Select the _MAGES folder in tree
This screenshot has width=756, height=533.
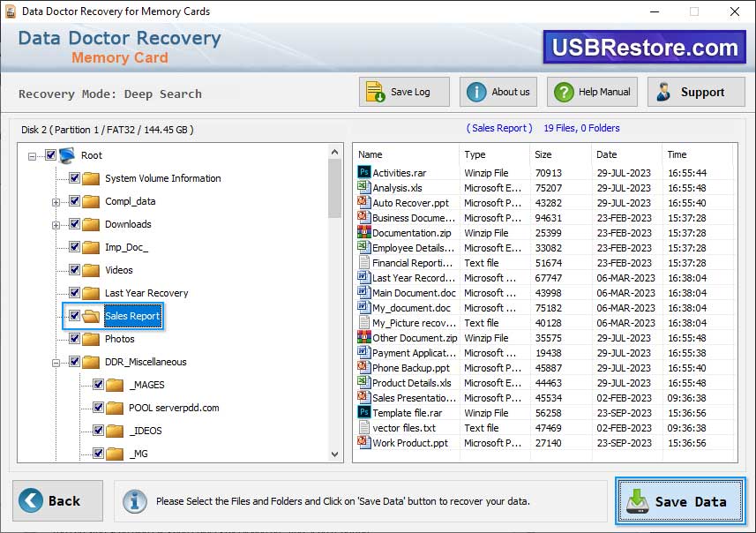(146, 385)
